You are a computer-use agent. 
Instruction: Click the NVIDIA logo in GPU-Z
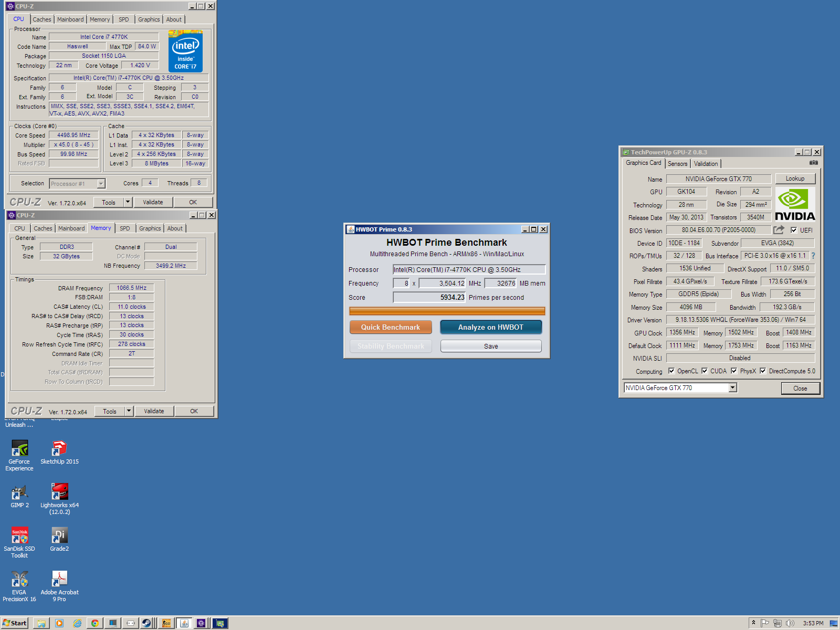795,204
